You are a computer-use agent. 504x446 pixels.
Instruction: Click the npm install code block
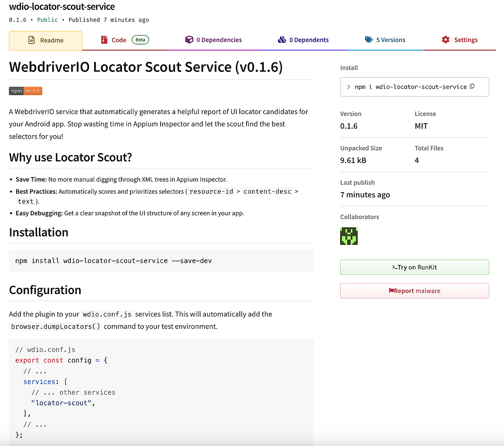161,261
